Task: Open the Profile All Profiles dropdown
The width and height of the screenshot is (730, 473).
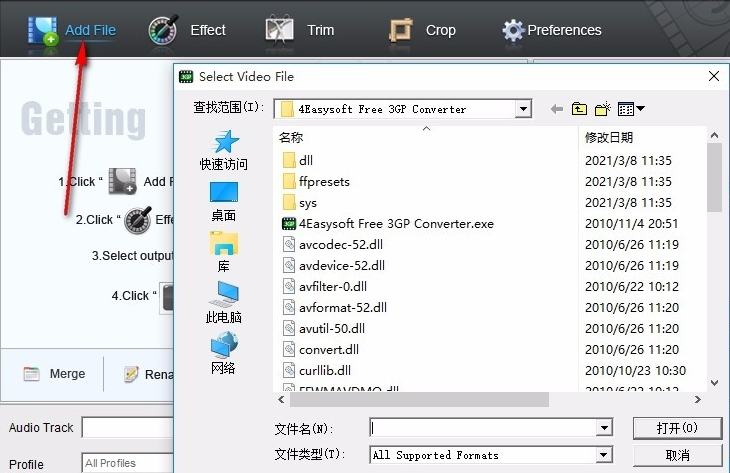Action: pyautogui.click(x=128, y=463)
